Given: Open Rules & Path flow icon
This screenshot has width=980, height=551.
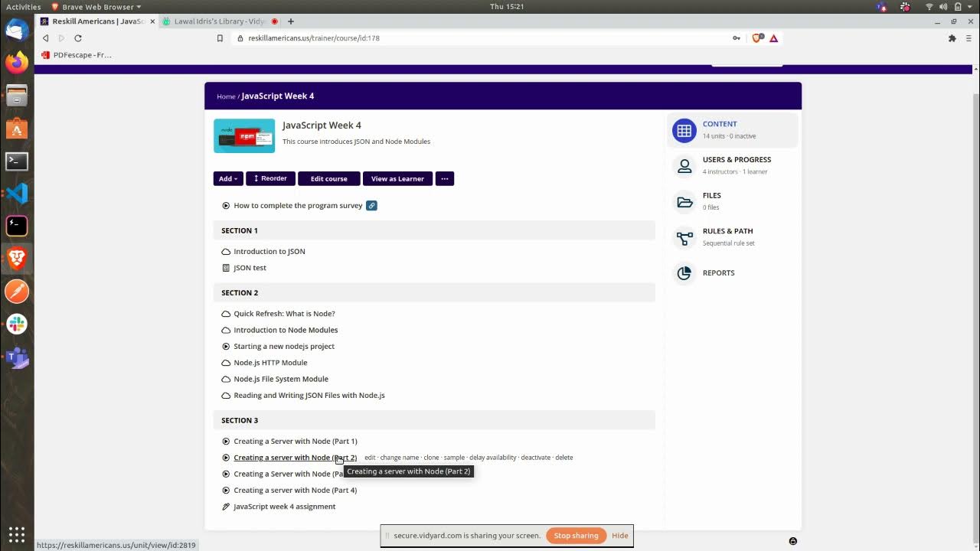Looking at the screenshot, I should (684, 237).
